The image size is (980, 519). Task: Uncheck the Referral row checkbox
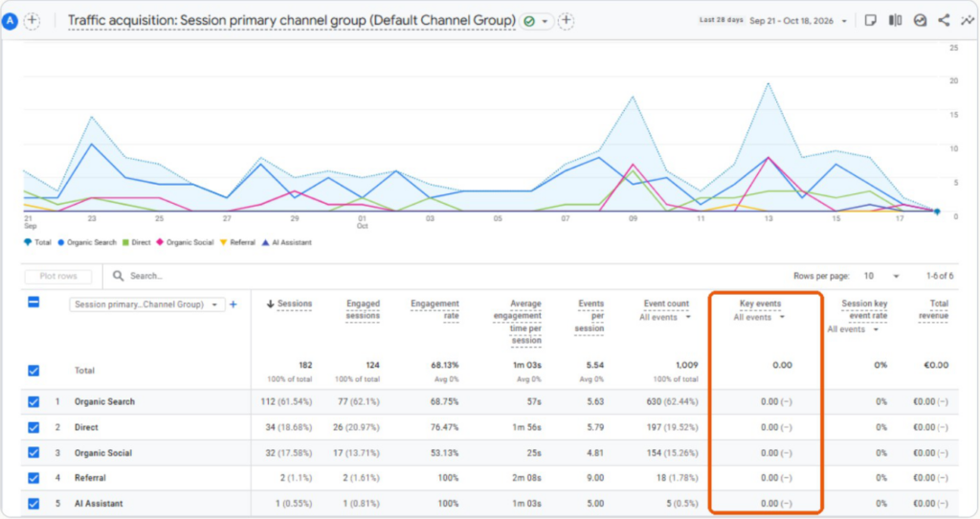33,479
